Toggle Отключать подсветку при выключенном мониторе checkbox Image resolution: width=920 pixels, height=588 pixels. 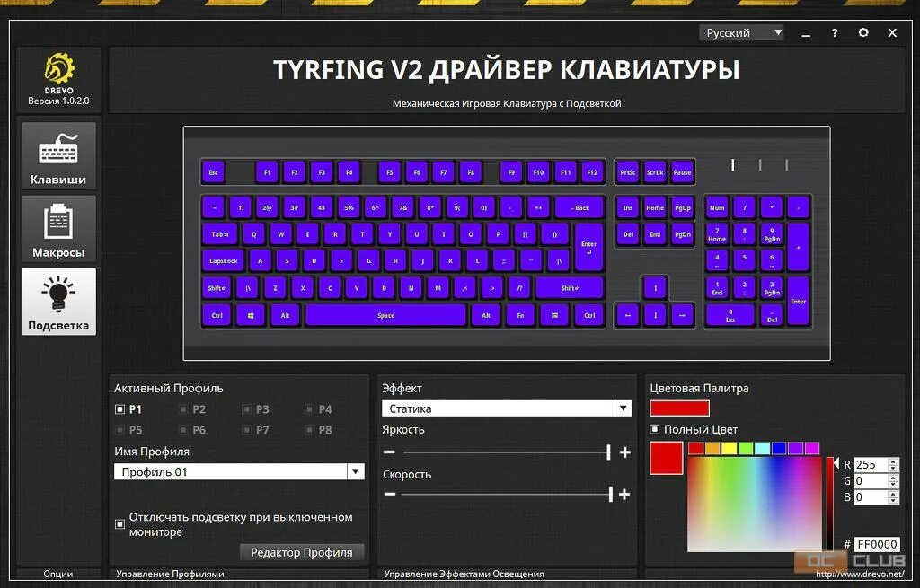pyautogui.click(x=119, y=524)
